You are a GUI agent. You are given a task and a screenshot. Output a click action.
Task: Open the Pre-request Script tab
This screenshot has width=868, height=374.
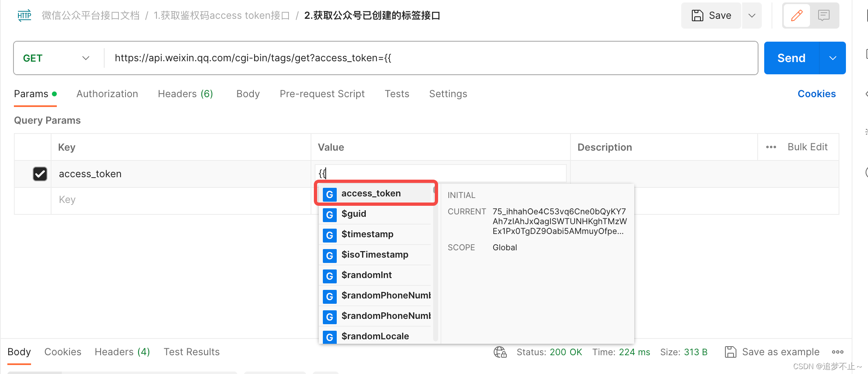click(x=322, y=94)
